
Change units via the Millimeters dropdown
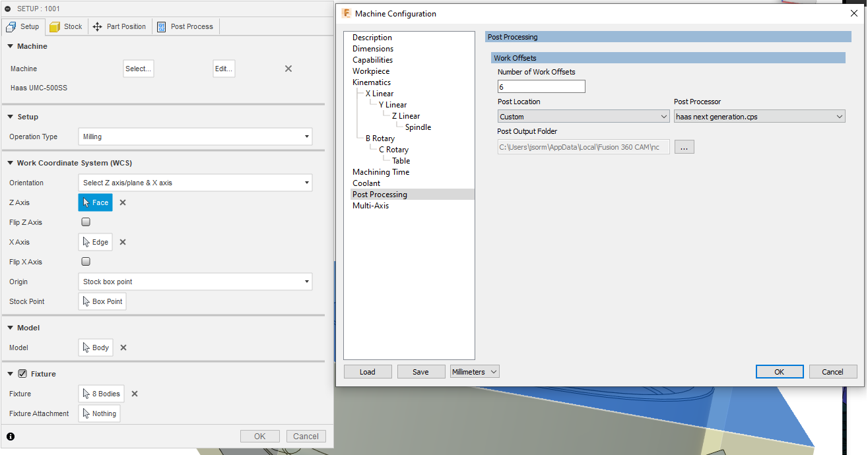[x=474, y=371]
